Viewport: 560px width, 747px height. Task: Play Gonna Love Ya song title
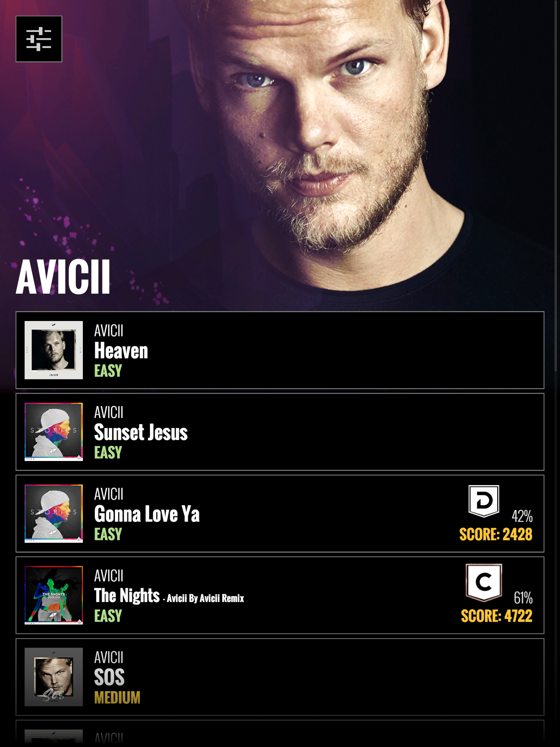point(147,514)
